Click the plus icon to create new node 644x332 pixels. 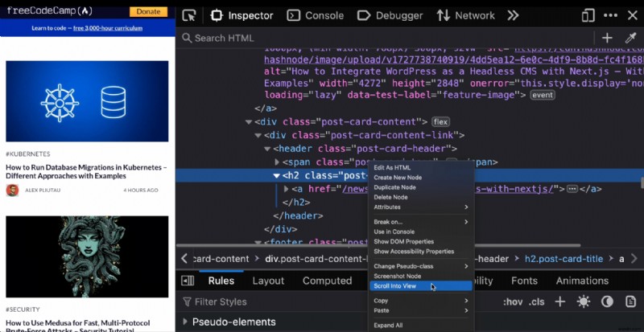[607, 38]
